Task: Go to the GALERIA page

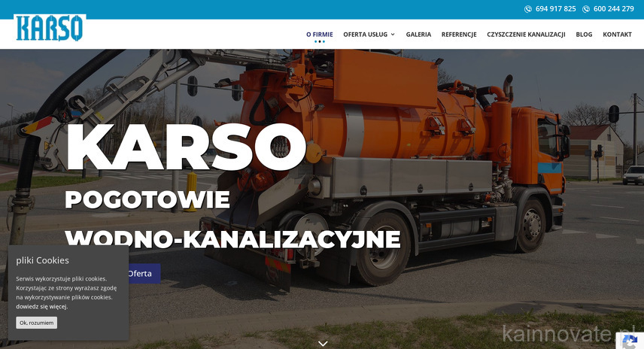Action: [x=418, y=35]
